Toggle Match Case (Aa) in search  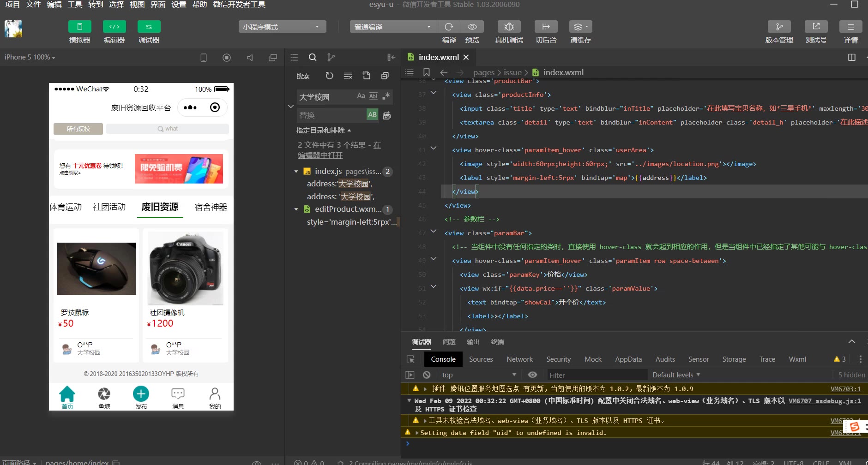tap(361, 96)
